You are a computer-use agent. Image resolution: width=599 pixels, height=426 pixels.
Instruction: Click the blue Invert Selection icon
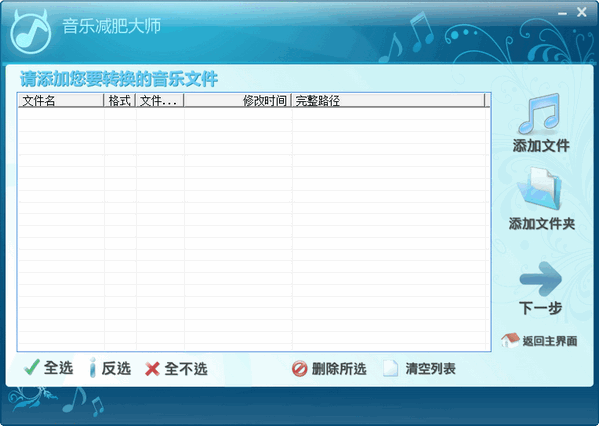92,368
